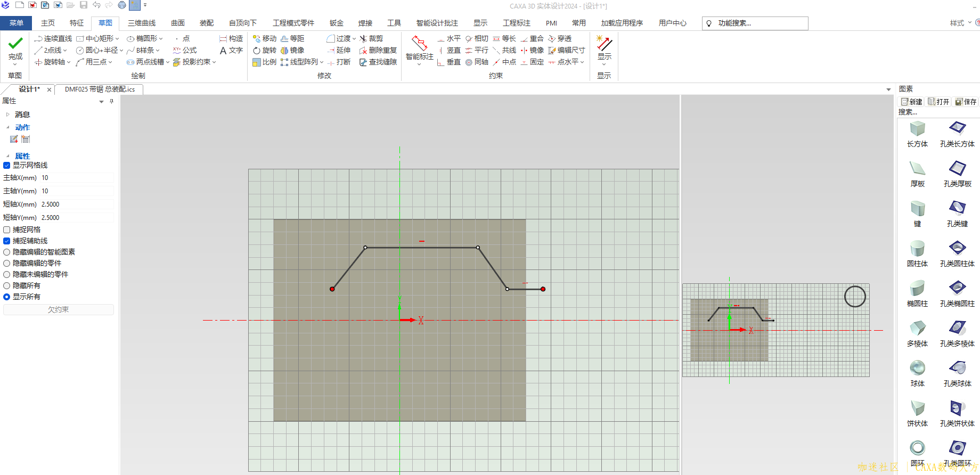Close the 设计1 document tab
The height and width of the screenshot is (475, 980).
[49, 89]
